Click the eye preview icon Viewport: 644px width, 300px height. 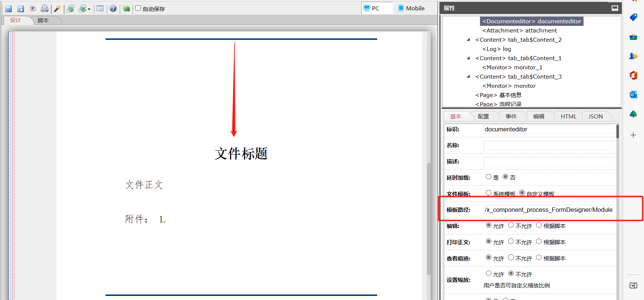click(x=32, y=8)
